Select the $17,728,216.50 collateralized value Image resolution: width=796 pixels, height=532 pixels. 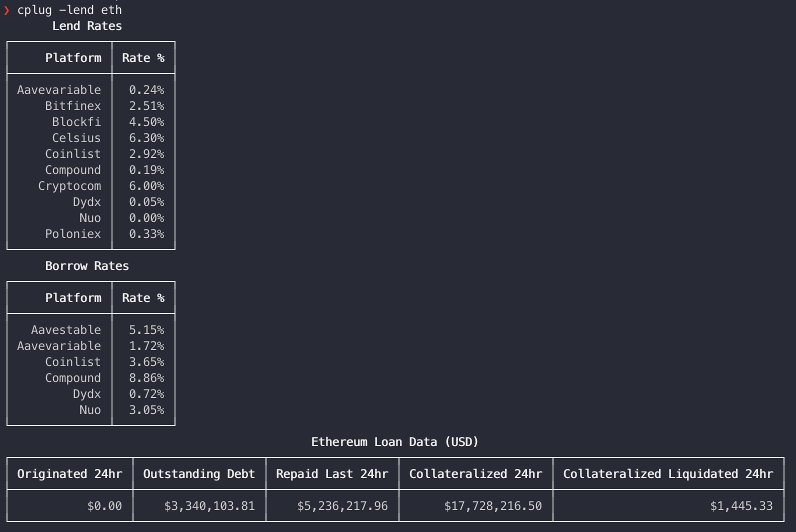click(x=493, y=506)
